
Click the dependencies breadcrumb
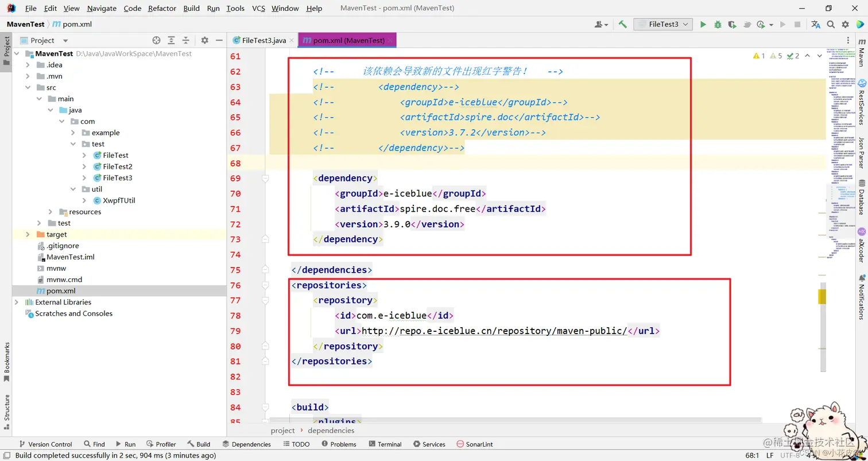coord(331,430)
